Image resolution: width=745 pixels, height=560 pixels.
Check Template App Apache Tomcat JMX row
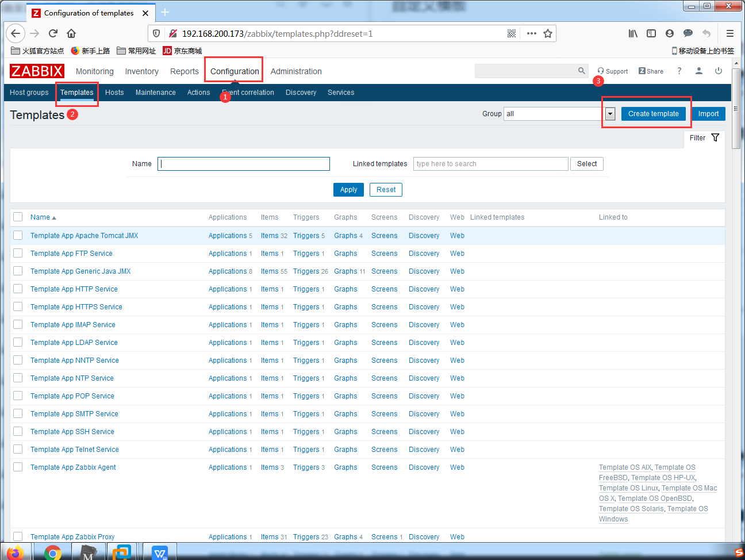pyautogui.click(x=18, y=235)
